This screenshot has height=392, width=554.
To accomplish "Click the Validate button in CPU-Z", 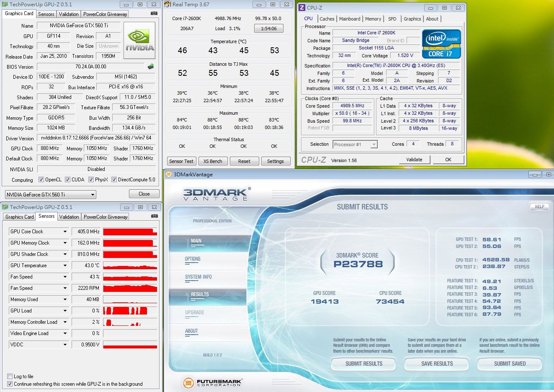I will pos(414,160).
